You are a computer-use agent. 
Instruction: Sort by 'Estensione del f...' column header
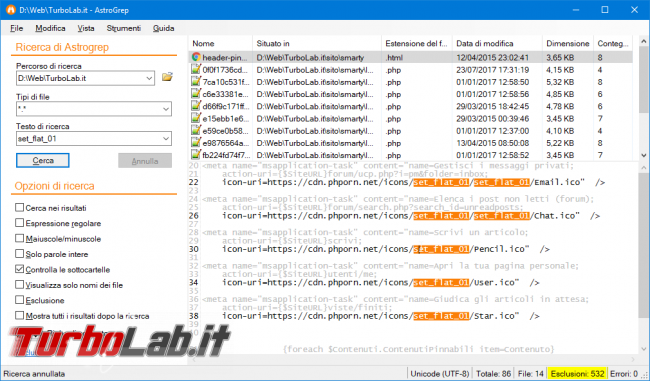417,43
